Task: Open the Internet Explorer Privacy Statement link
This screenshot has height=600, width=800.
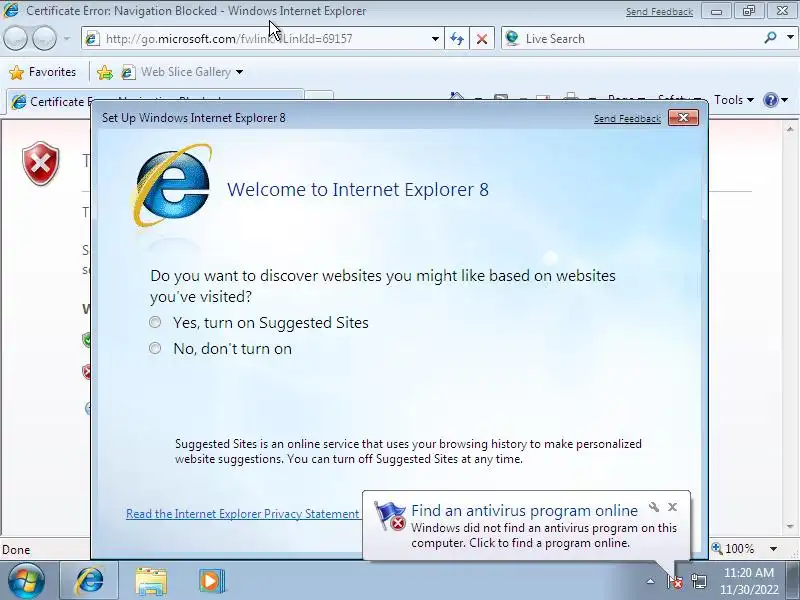Action: tap(242, 514)
